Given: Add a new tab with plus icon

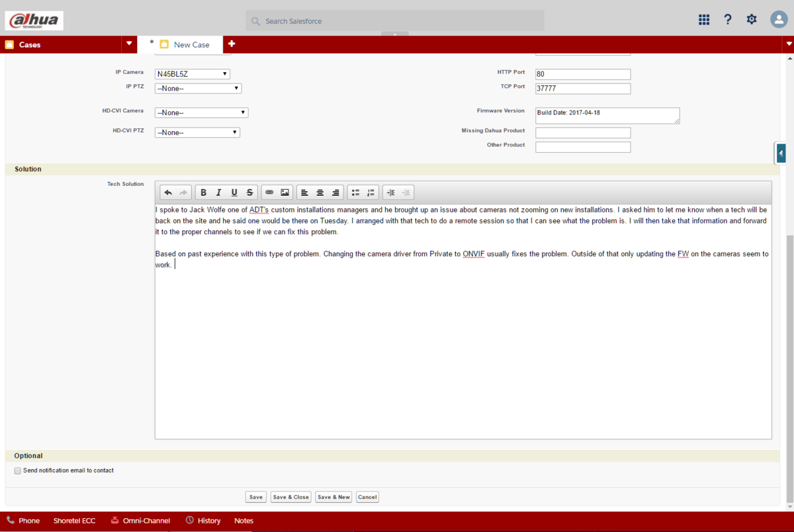Looking at the screenshot, I should tap(232, 44).
